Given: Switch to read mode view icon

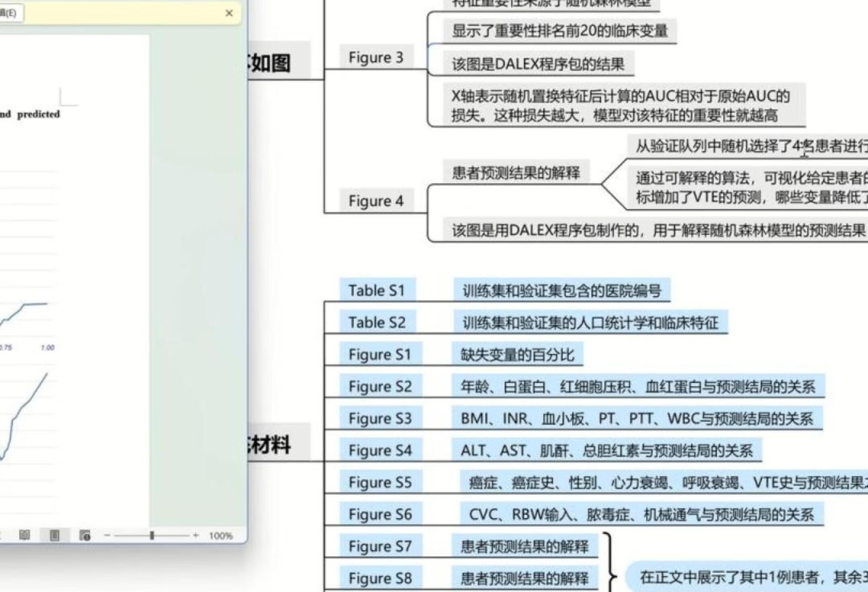Looking at the screenshot, I should (25, 535).
